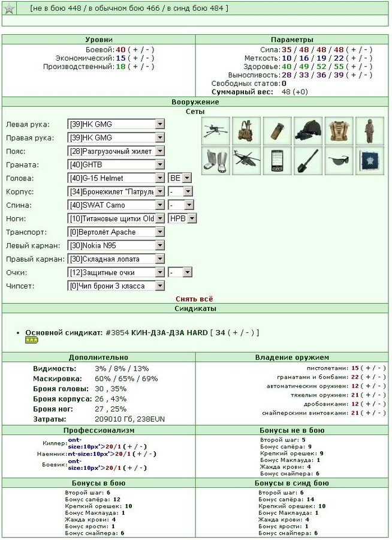The image size is (392, 540).
Task: Open the Правая рука weapon dropdown
Action: tap(116, 137)
